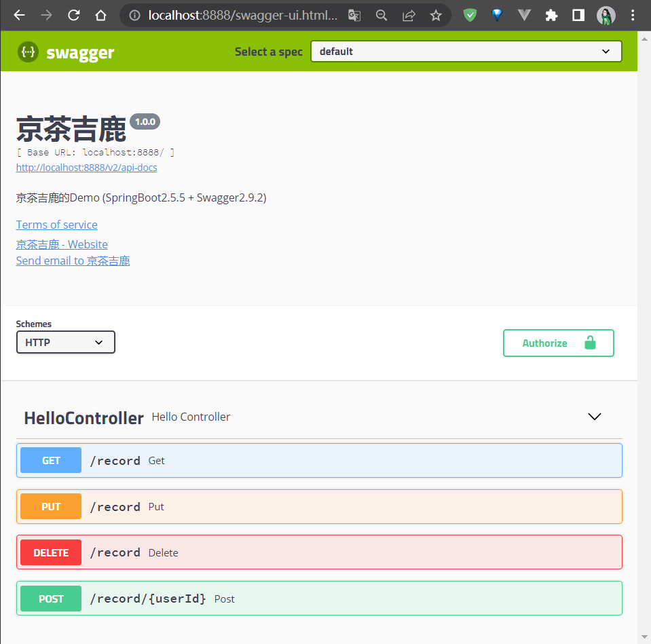Click the Swagger logo icon
651x644 pixels.
[x=29, y=52]
